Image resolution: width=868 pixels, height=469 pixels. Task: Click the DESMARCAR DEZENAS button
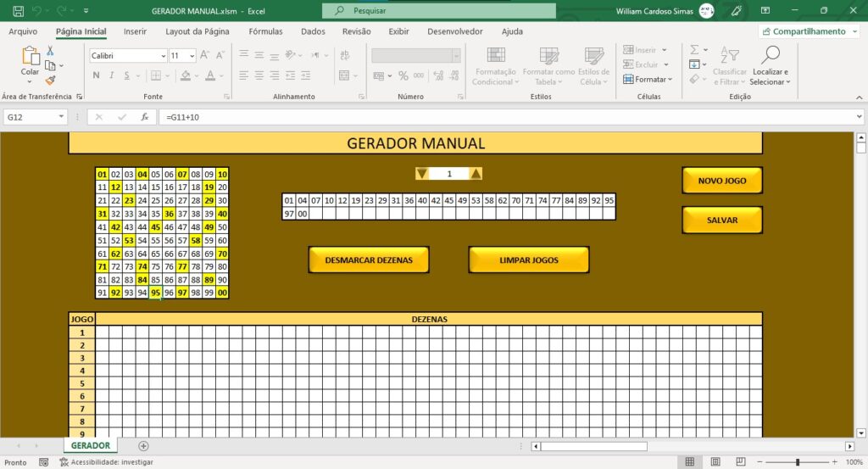pyautogui.click(x=369, y=260)
